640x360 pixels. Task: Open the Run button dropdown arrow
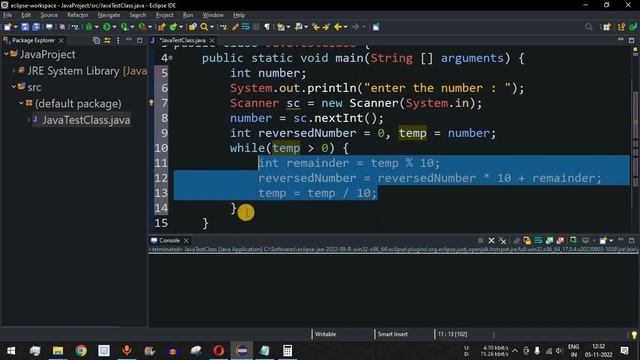[x=114, y=27]
